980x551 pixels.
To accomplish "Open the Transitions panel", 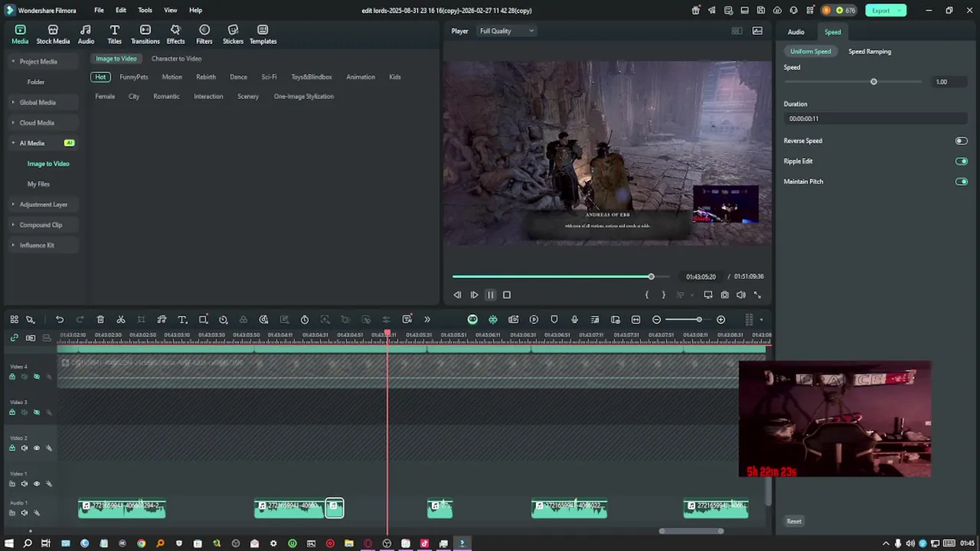I will (x=145, y=34).
